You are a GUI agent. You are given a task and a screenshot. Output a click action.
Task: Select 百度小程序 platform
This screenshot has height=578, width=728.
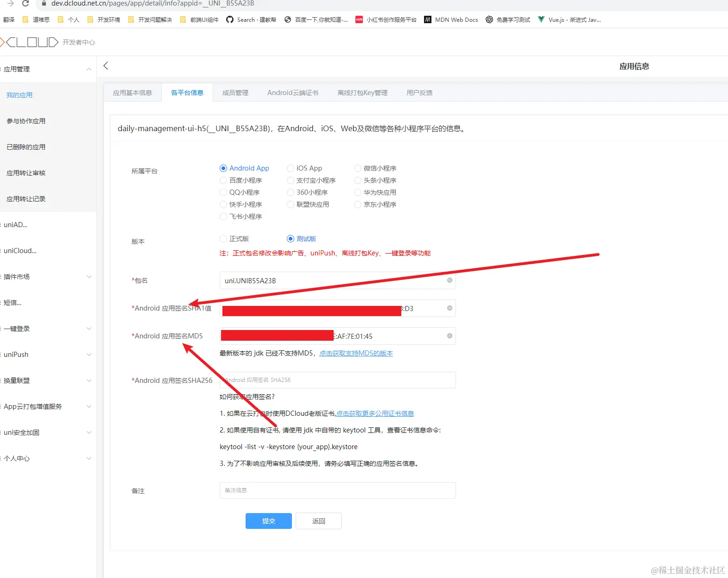241,180
